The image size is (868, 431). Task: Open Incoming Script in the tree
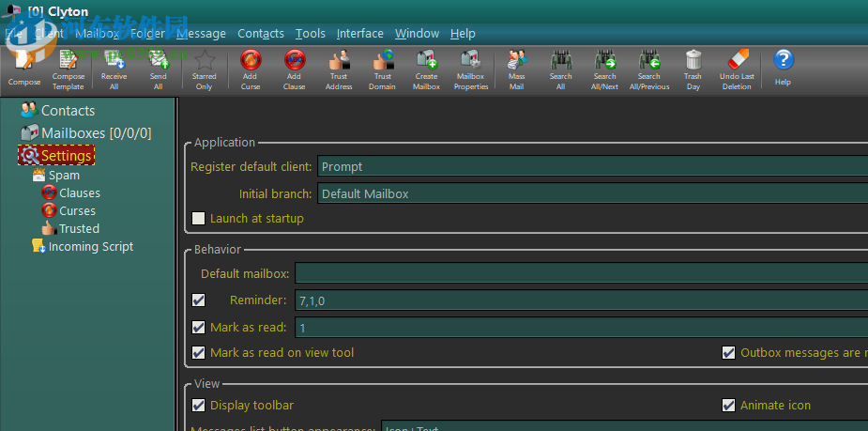(83, 247)
